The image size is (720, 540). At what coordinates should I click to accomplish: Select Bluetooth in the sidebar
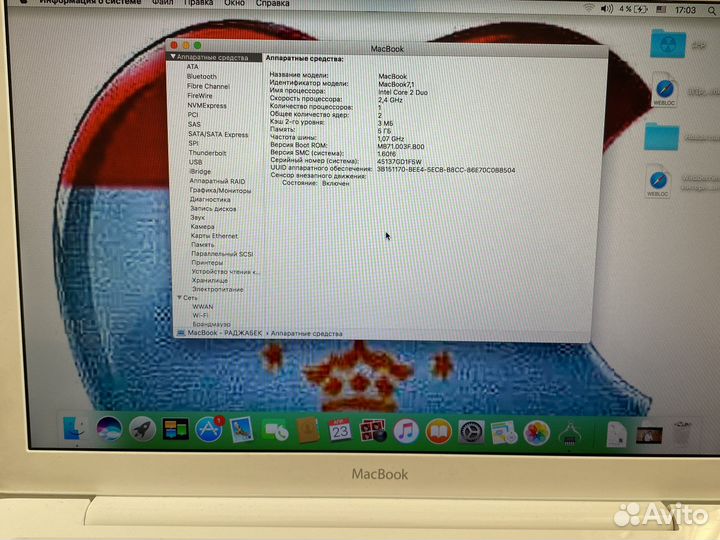(202, 76)
